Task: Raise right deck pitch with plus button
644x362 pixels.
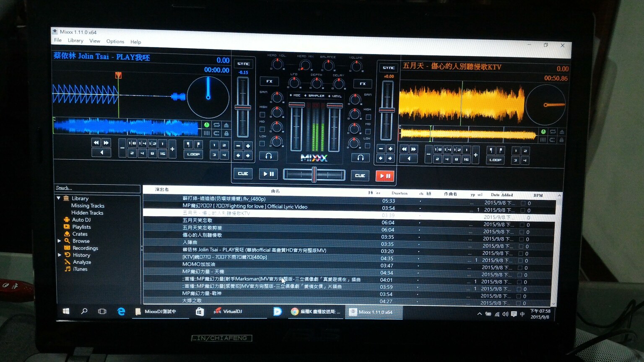Action: (x=390, y=149)
